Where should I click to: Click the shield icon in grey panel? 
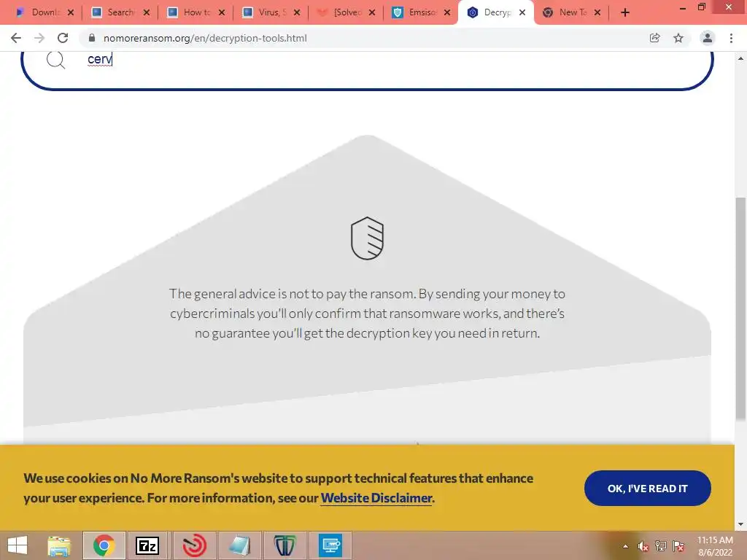click(x=367, y=238)
